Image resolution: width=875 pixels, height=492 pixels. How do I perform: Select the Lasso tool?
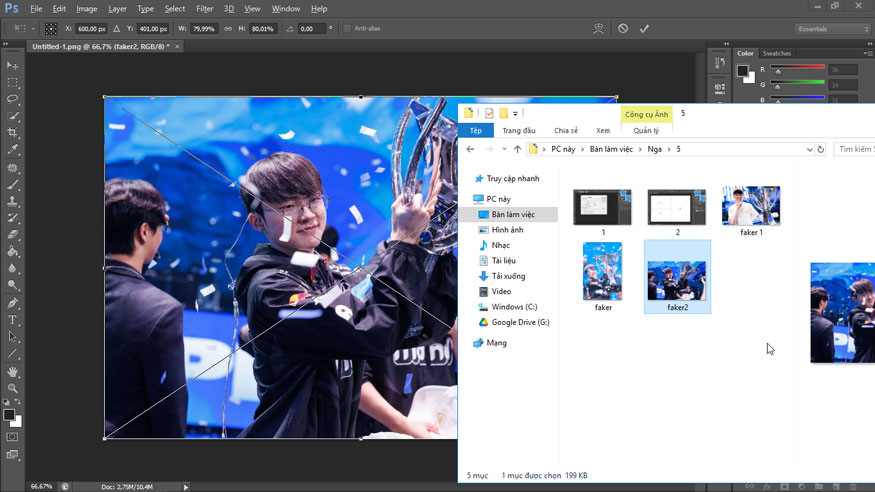pos(13,99)
